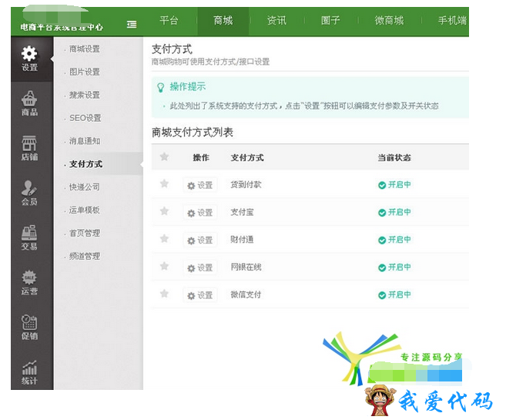Go to 消息通知 in submenu
Image resolution: width=506 pixels, height=420 pixels.
[85, 141]
